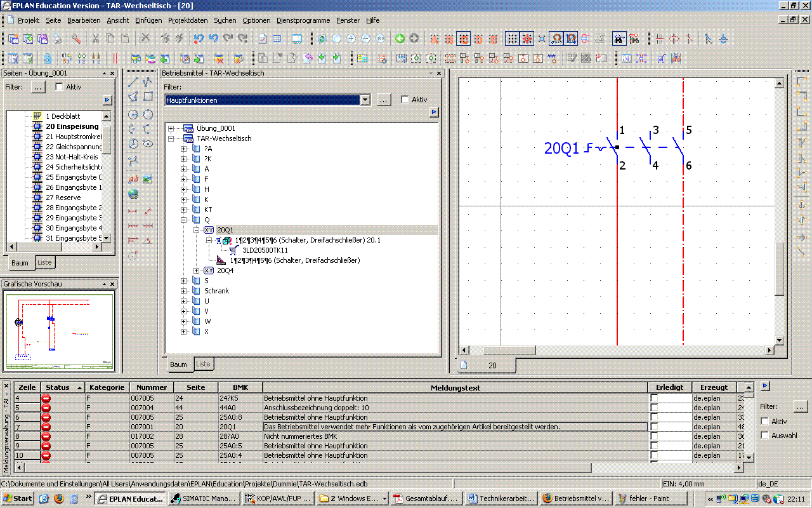The width and height of the screenshot is (812, 508).
Task: Toggle snap to grid icon
Action: coord(527,39)
